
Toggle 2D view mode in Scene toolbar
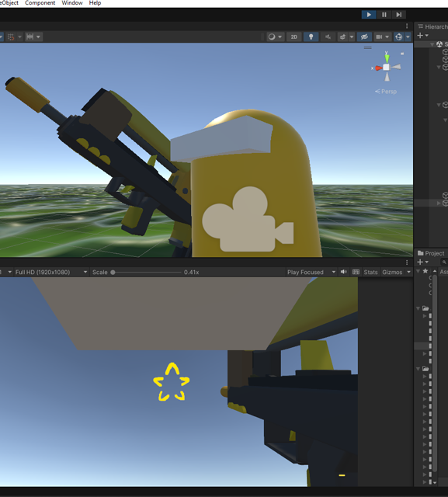coord(294,36)
